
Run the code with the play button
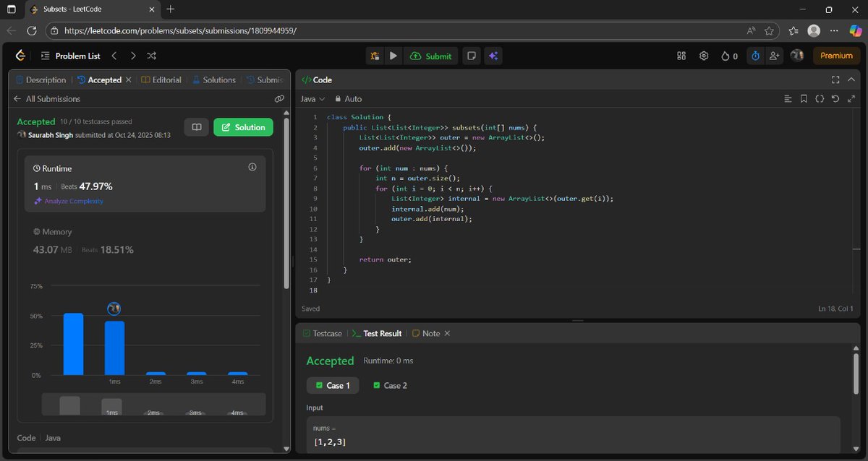[x=393, y=56]
